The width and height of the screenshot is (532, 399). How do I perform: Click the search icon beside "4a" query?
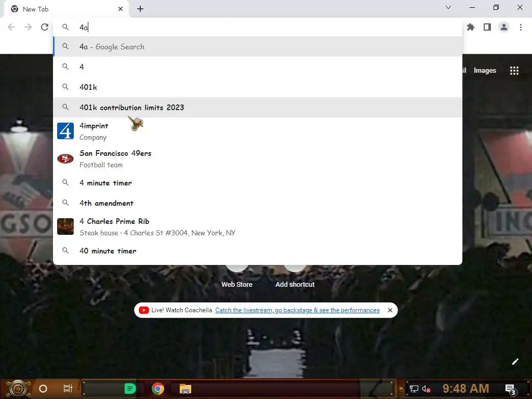click(x=65, y=46)
